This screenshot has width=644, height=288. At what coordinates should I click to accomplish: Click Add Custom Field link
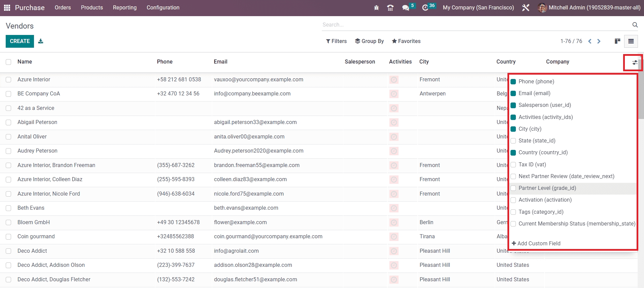pyautogui.click(x=536, y=243)
